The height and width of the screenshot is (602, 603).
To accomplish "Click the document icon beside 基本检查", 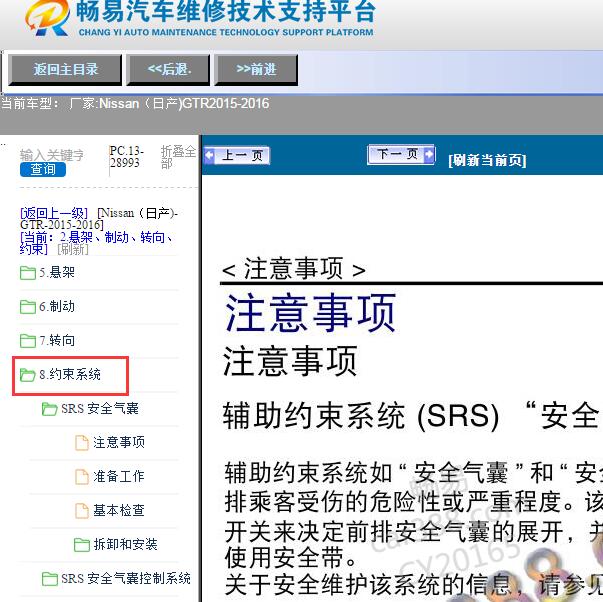I will tap(82, 511).
